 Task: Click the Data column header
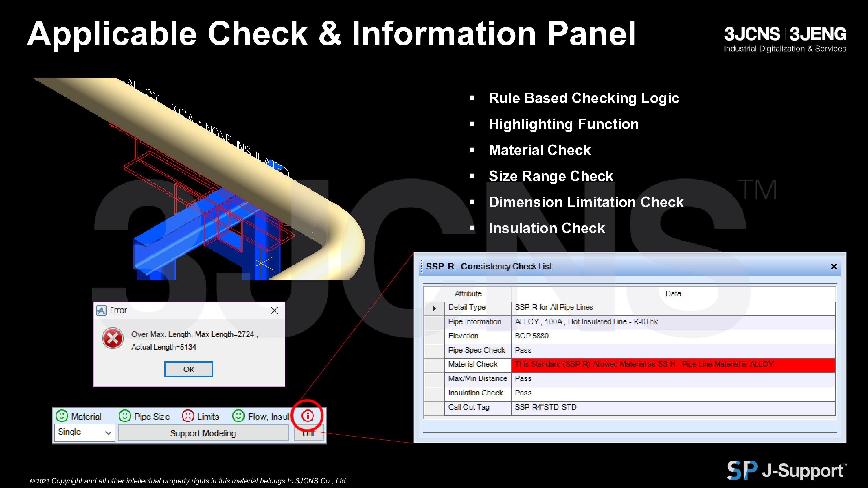point(673,294)
